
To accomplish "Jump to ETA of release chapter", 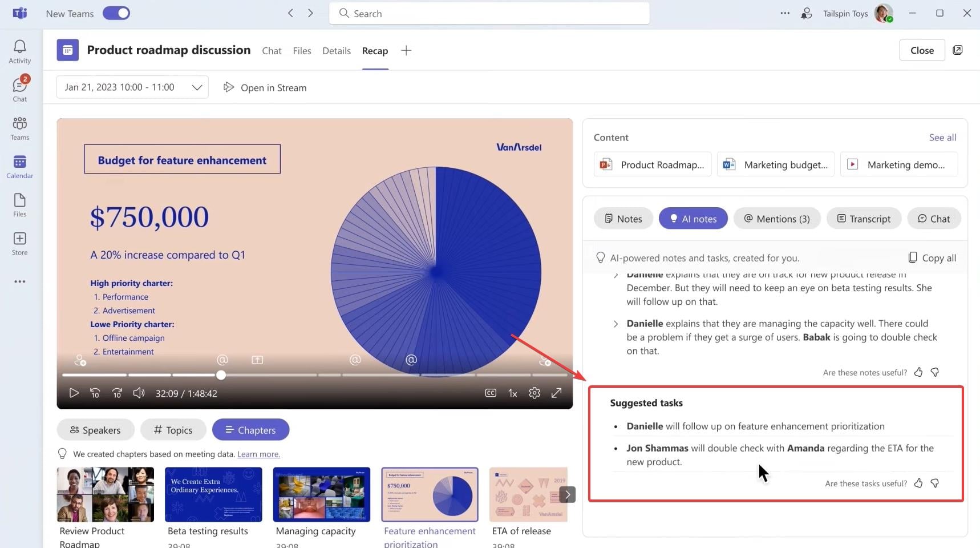I will (x=528, y=494).
